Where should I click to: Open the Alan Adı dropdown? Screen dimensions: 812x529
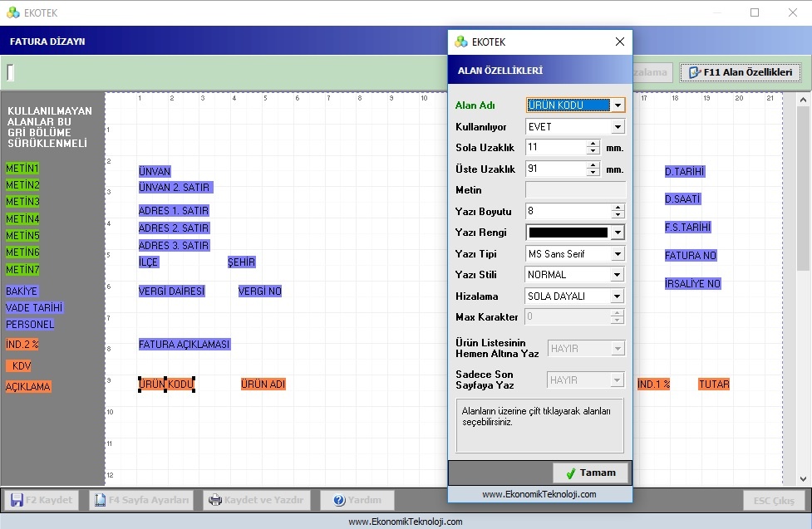(x=618, y=105)
